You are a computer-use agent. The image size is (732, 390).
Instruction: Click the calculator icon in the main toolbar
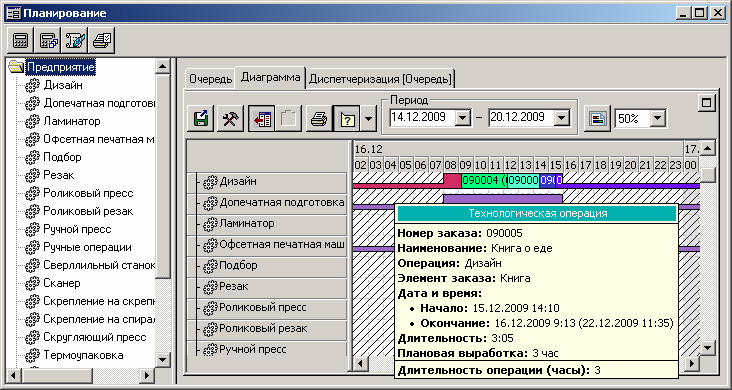click(x=20, y=41)
